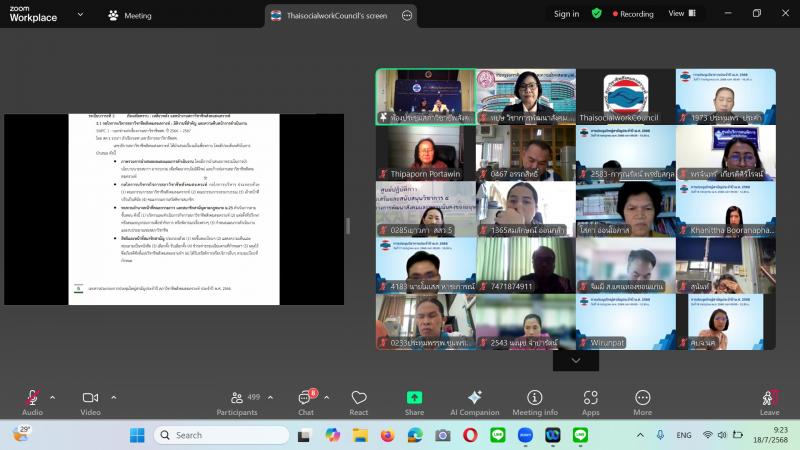This screenshot has width=800, height=450.
Task: Open the React heart menu
Action: coord(359,403)
